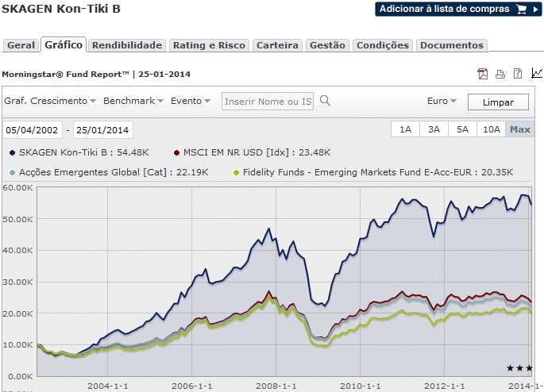
Task: Click the Limpar button
Action: [x=498, y=102]
